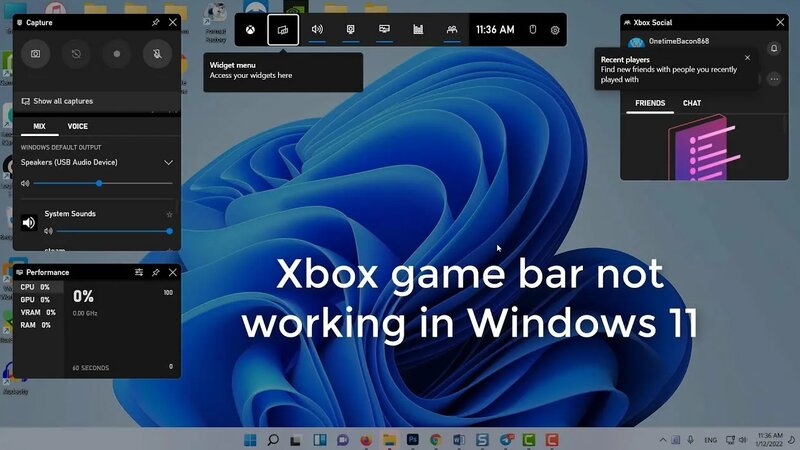Screen dimensions: 800x450
Task: Open the taskbar date and time
Action: click(770, 440)
